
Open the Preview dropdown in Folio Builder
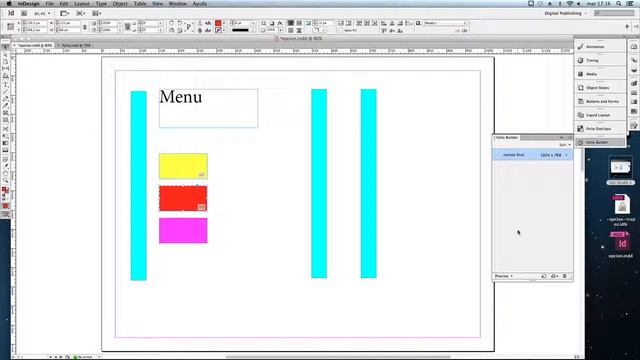coord(504,276)
